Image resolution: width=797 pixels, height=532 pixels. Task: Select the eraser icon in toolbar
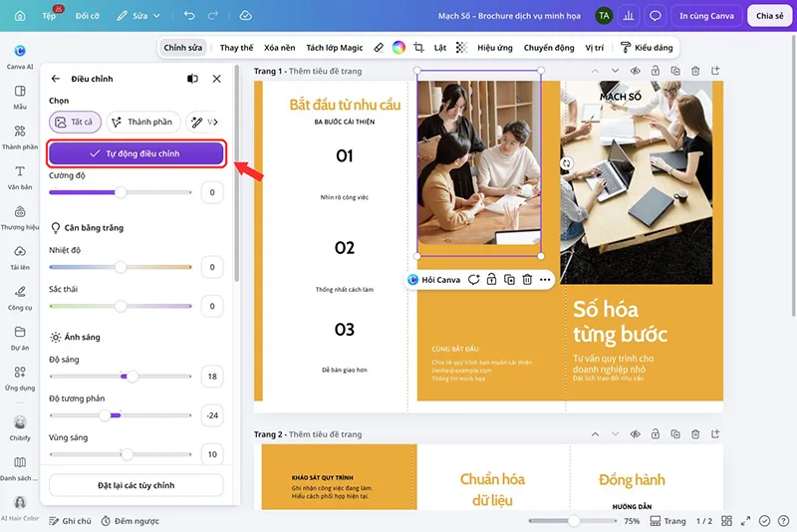point(379,48)
